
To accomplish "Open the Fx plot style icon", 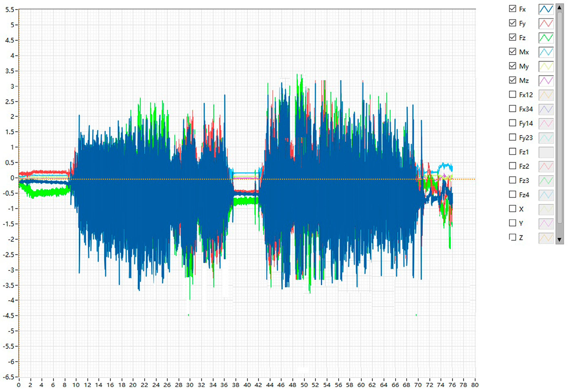I will [546, 9].
